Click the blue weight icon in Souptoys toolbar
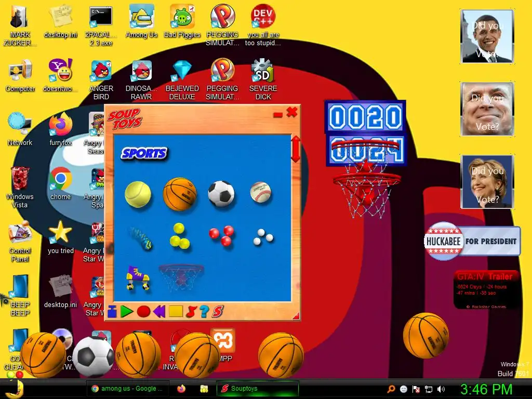The height and width of the screenshot is (399, 532). [112, 312]
